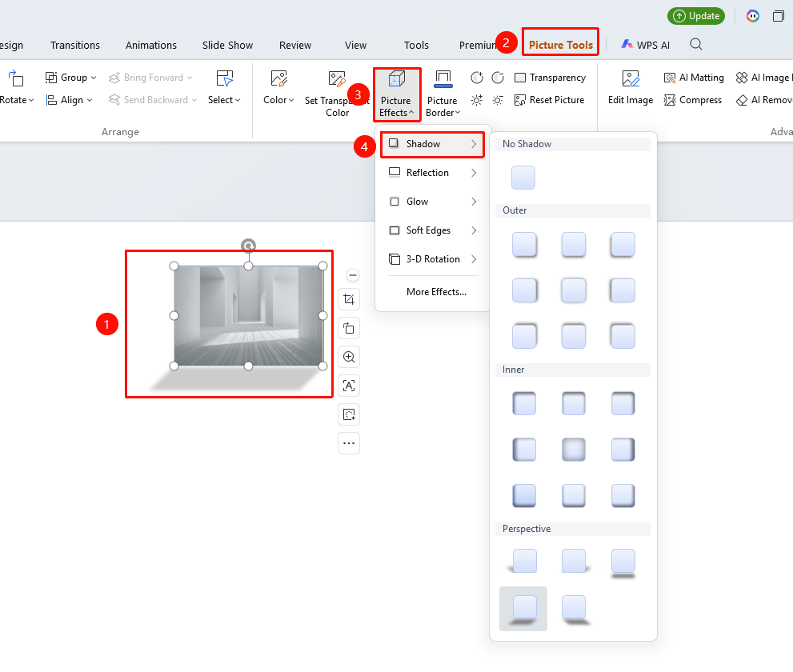
Task: Open the Soft Edges submenu
Action: pos(432,230)
